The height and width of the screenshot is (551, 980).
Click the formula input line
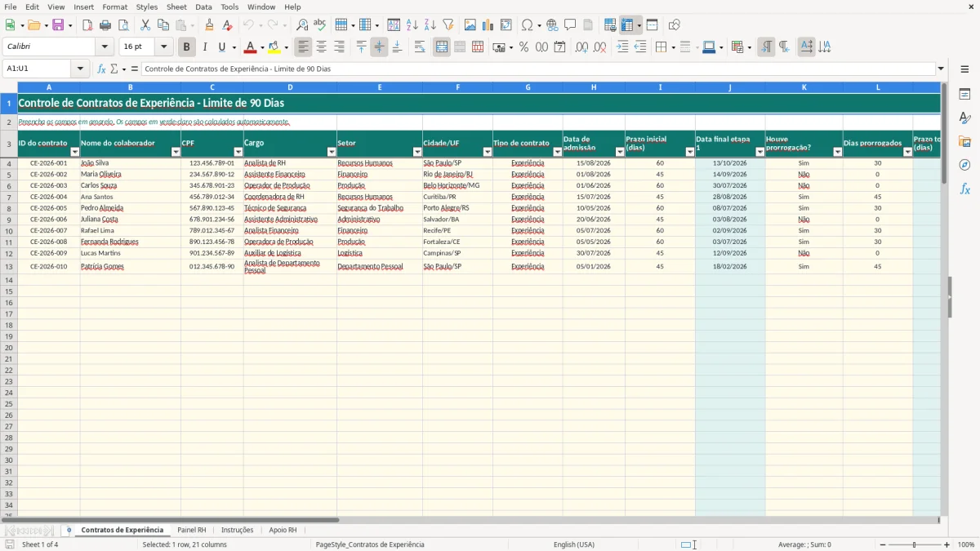[x=538, y=69]
